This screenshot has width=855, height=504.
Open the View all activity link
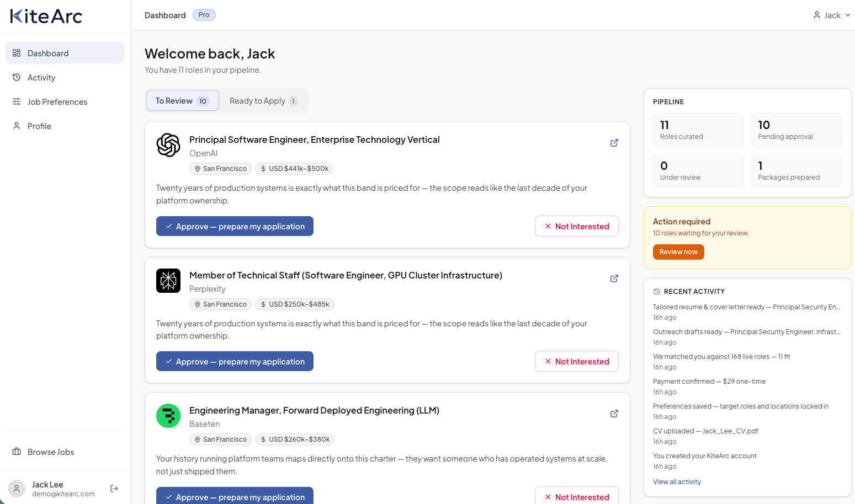[677, 482]
